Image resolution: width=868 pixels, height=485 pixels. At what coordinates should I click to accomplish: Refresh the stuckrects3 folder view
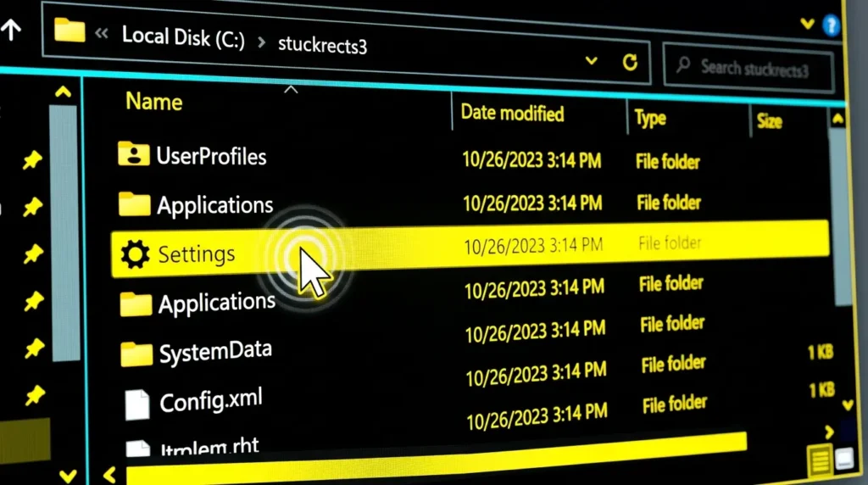(630, 62)
